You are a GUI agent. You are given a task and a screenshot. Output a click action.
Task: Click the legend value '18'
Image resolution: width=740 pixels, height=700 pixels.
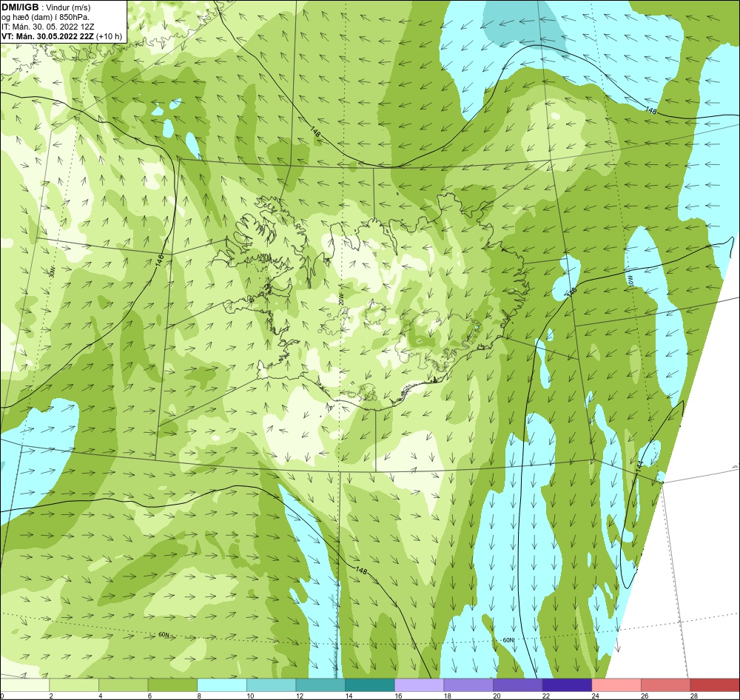tap(448, 696)
